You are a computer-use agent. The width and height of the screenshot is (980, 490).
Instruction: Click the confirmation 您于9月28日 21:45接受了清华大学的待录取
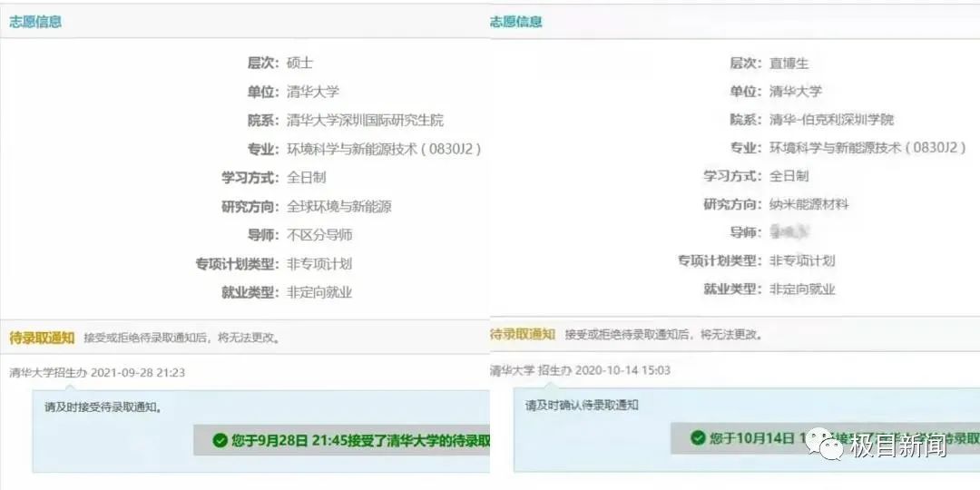coord(360,441)
